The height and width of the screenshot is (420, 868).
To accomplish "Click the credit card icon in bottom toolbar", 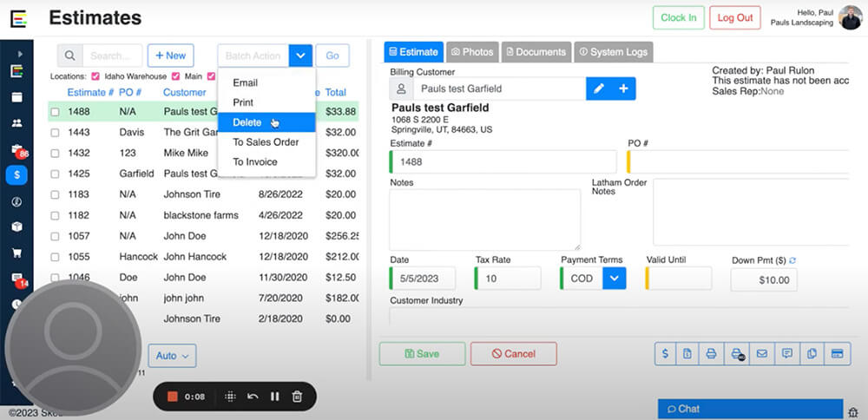I will pos(838,354).
